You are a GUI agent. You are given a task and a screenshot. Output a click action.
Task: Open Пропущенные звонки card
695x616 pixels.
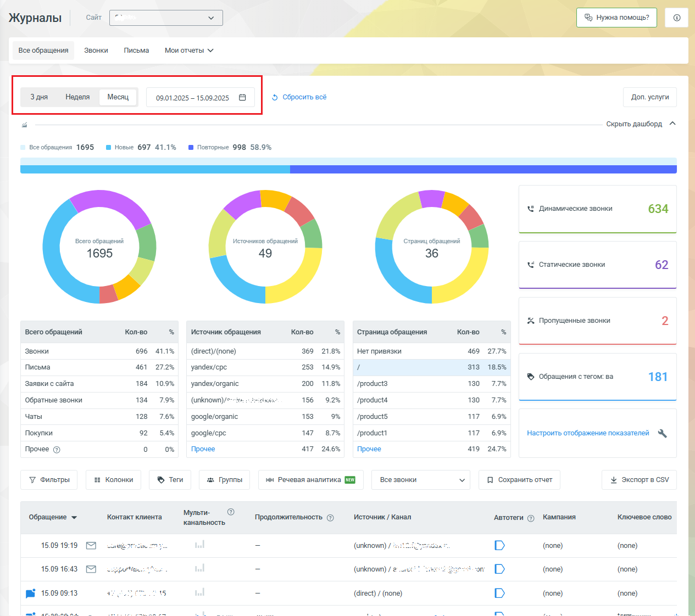coord(598,321)
